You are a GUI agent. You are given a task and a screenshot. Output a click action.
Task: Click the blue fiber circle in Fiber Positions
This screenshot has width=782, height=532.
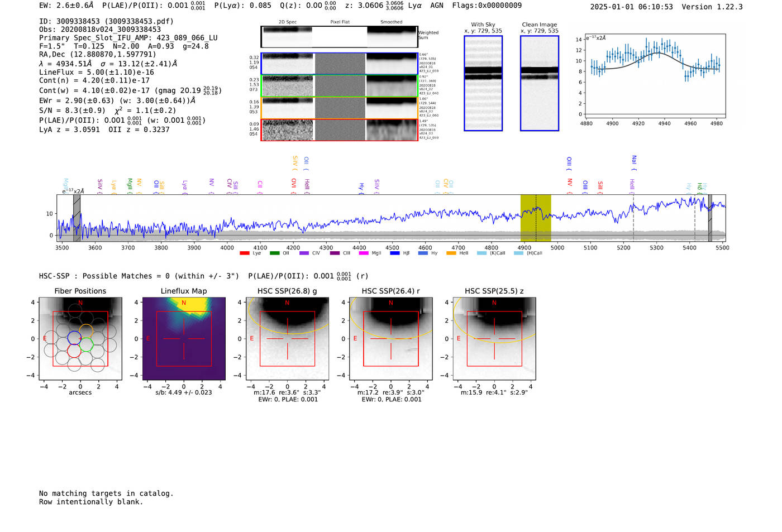pyautogui.click(x=74, y=338)
